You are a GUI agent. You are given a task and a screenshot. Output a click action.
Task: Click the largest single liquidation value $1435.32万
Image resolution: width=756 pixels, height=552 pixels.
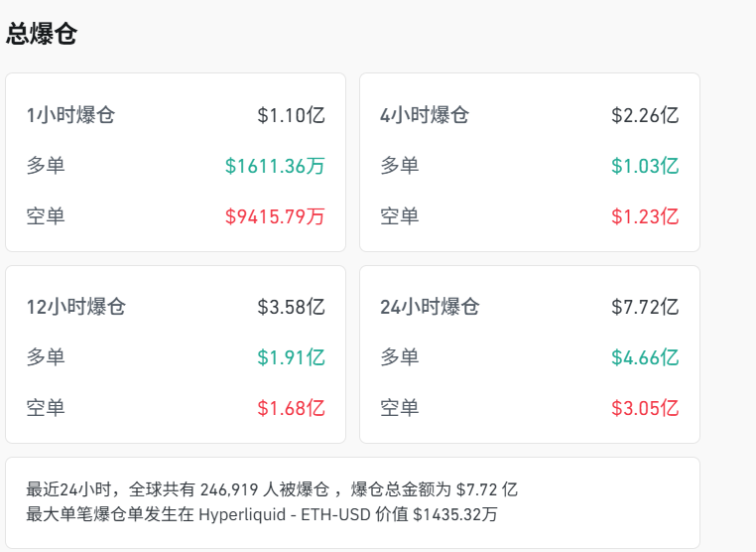pyautogui.click(x=455, y=514)
